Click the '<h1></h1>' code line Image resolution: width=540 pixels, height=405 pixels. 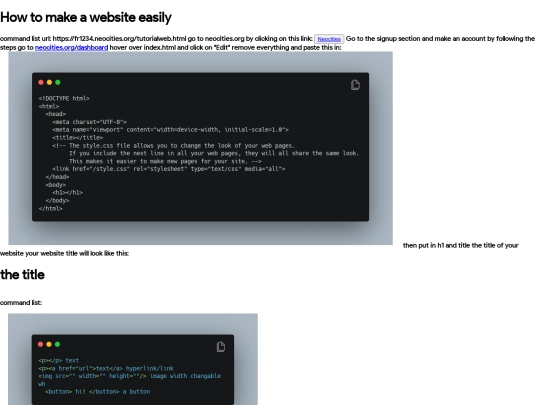click(x=68, y=193)
